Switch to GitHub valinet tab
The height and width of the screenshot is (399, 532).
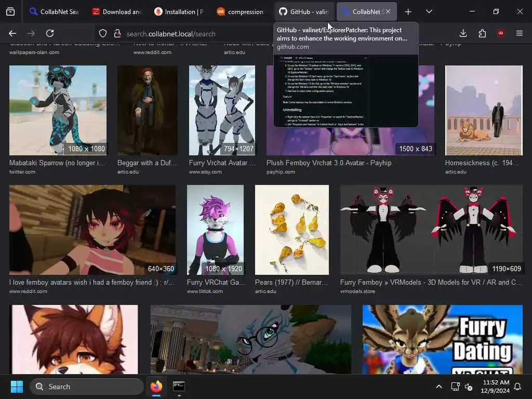[303, 12]
